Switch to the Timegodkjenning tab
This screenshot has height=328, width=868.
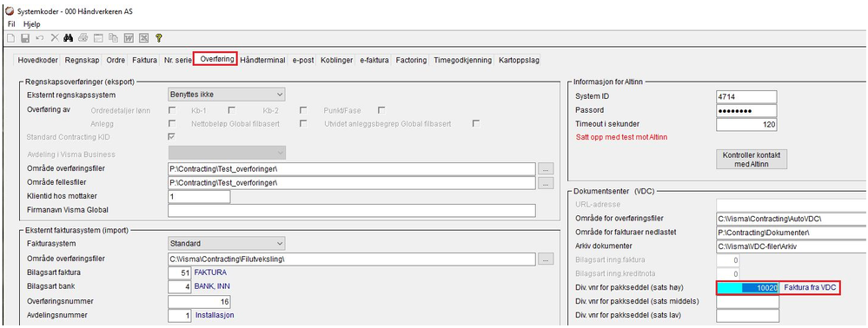[463, 60]
